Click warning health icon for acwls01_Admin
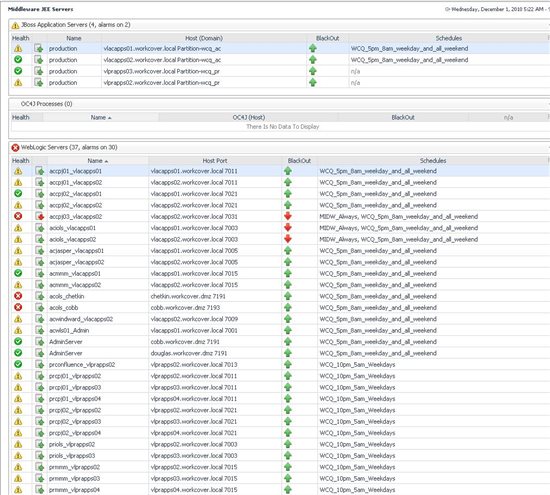 (x=18, y=330)
